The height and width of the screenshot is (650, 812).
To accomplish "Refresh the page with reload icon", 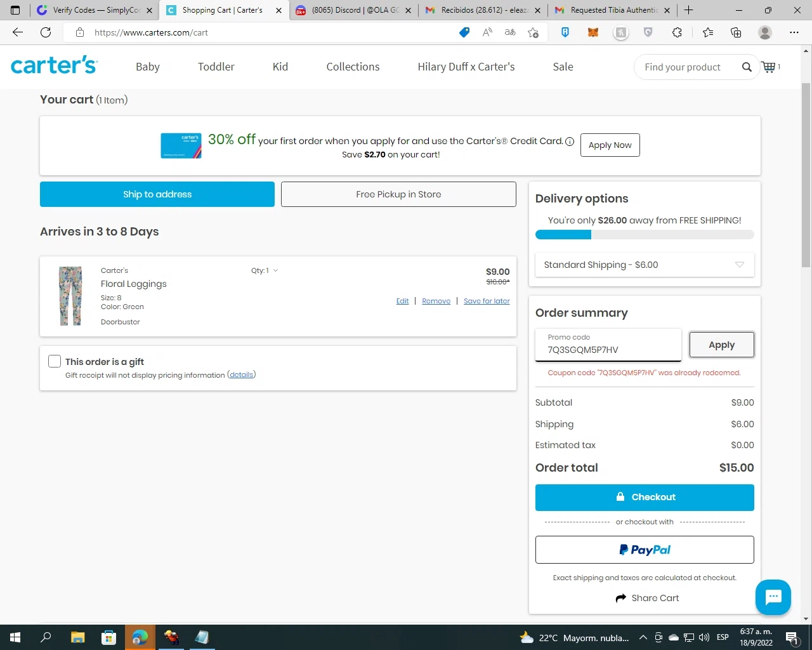I will [46, 32].
